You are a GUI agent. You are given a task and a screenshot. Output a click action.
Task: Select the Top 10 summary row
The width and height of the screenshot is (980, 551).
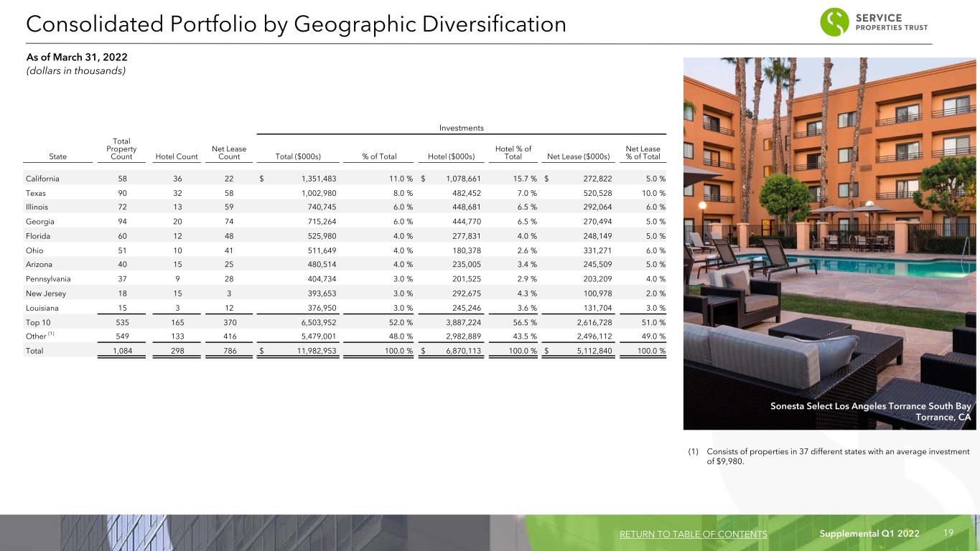[x=345, y=323]
